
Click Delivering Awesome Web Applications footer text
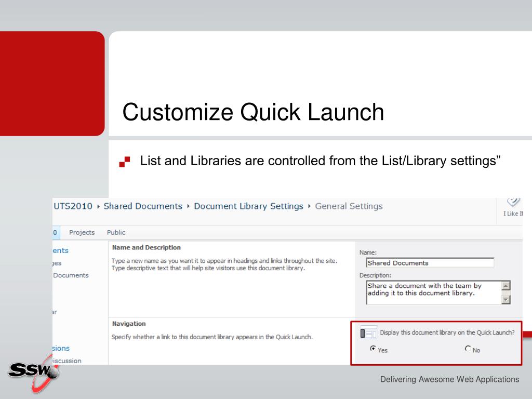click(x=449, y=379)
